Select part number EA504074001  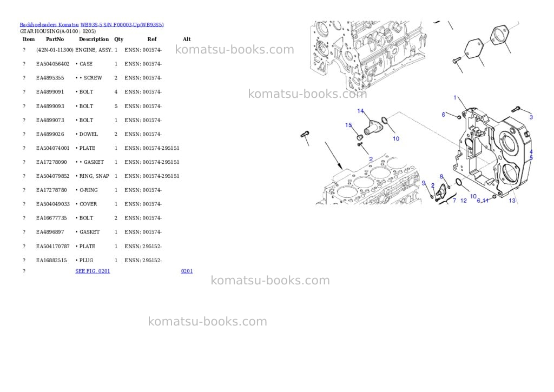52,148
